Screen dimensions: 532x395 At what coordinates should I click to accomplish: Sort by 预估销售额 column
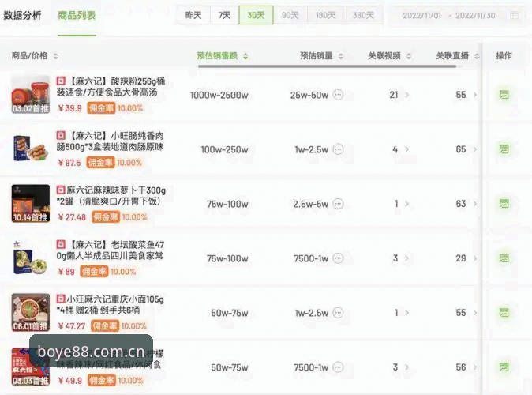coord(245,56)
